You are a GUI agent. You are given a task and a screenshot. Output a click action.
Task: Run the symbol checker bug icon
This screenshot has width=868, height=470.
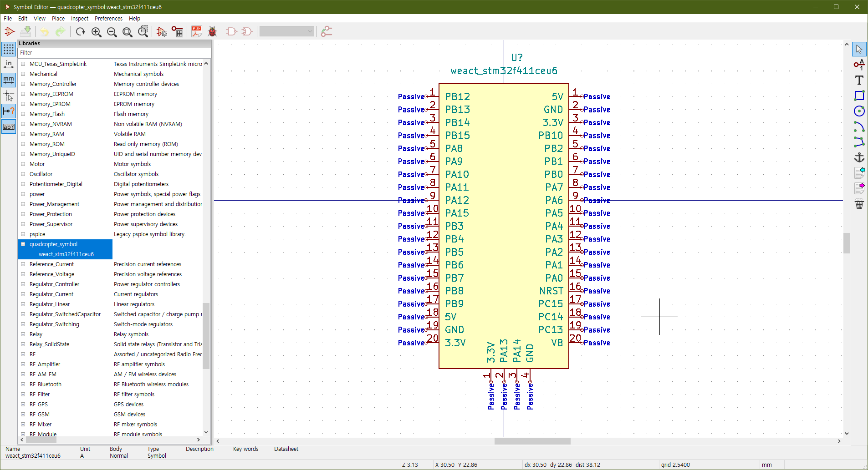(212, 31)
